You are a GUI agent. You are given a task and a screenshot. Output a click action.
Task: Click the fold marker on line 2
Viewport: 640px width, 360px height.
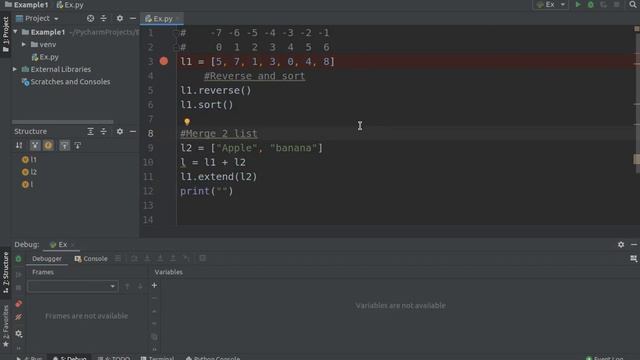(x=176, y=47)
